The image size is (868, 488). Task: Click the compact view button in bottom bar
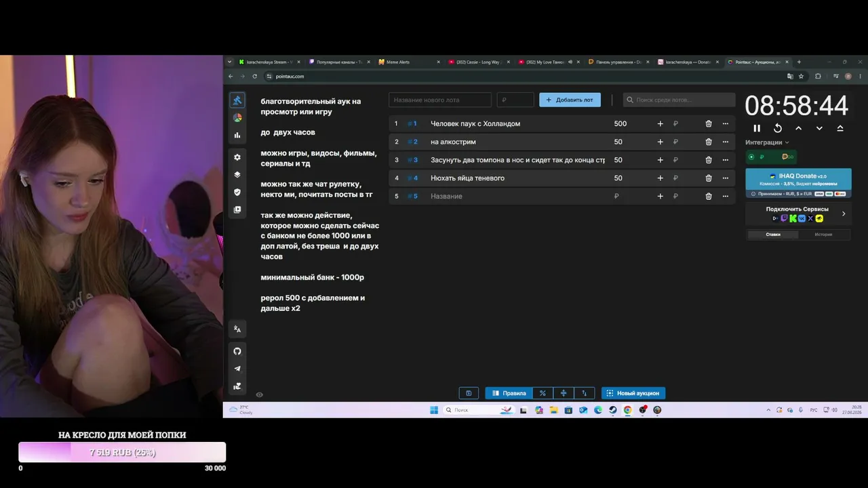pos(564,393)
